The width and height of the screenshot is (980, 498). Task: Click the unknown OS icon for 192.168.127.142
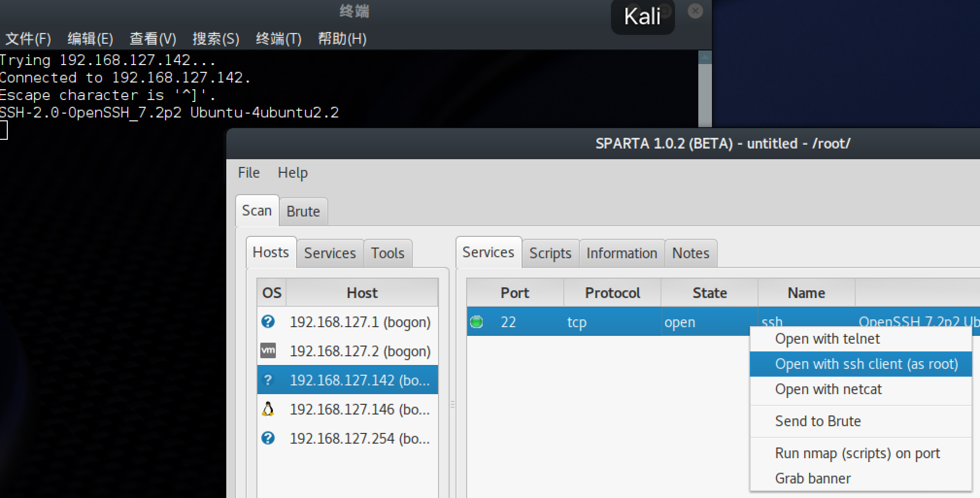pyautogui.click(x=268, y=380)
